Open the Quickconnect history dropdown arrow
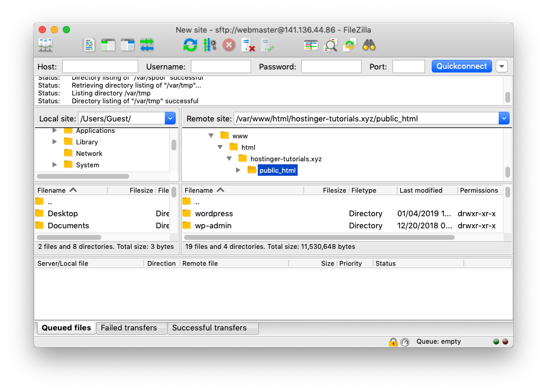This screenshot has width=547, height=392. (502, 66)
